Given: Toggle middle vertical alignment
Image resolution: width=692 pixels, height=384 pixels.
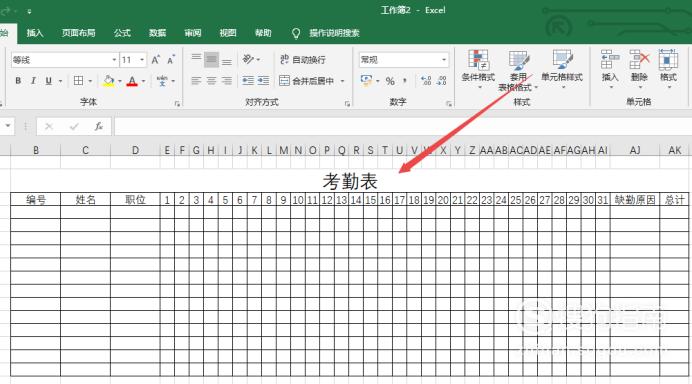Looking at the screenshot, I should tap(211, 60).
